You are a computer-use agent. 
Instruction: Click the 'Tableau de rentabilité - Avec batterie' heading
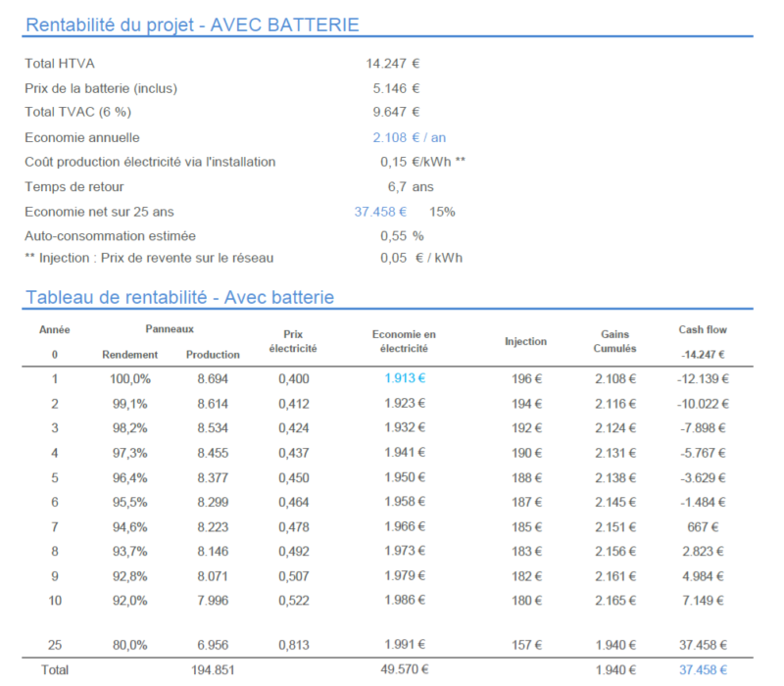click(180, 297)
